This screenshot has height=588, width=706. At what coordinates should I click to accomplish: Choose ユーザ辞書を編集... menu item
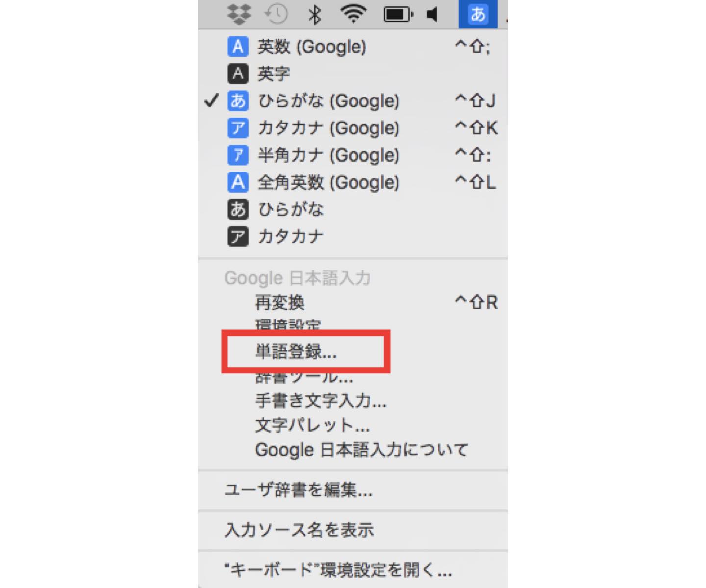pyautogui.click(x=353, y=490)
